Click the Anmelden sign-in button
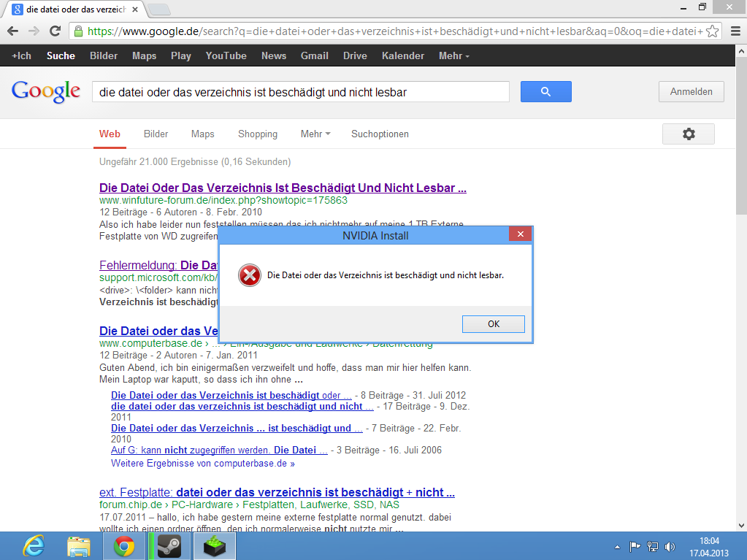The width and height of the screenshot is (747, 560). point(692,91)
